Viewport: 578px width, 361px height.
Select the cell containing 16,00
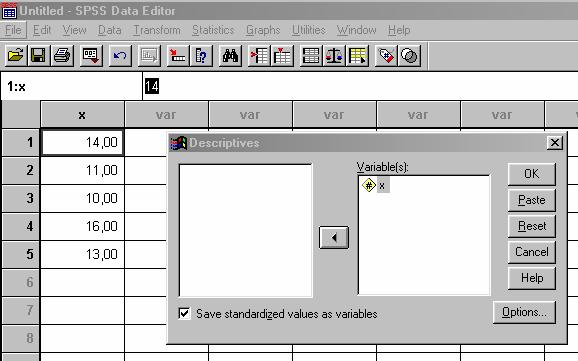tap(83, 226)
